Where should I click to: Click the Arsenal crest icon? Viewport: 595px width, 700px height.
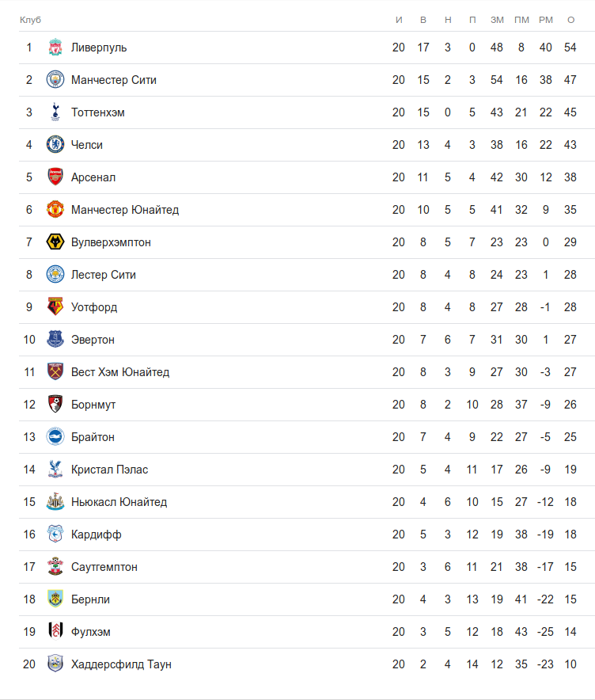[x=55, y=177]
